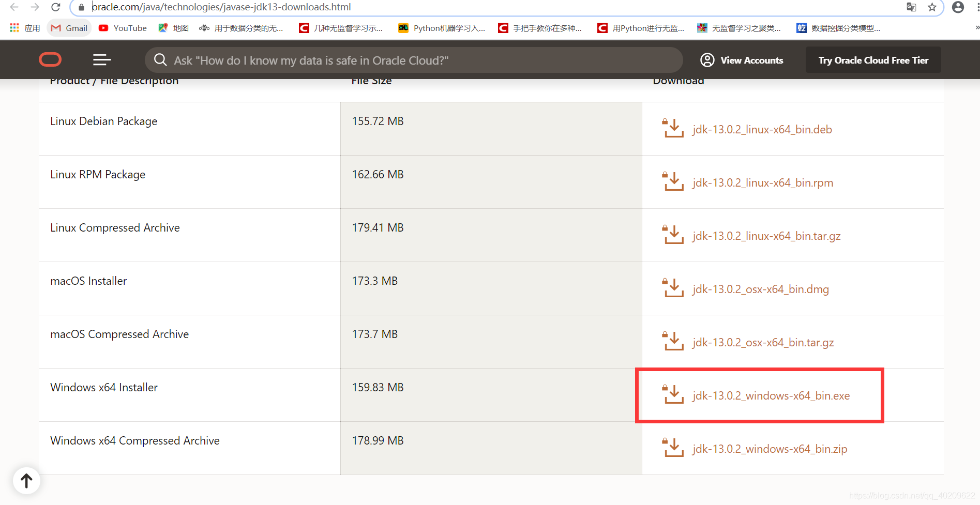Download jdk-13.0.2_linux-x64_bin.rpm

tap(763, 182)
